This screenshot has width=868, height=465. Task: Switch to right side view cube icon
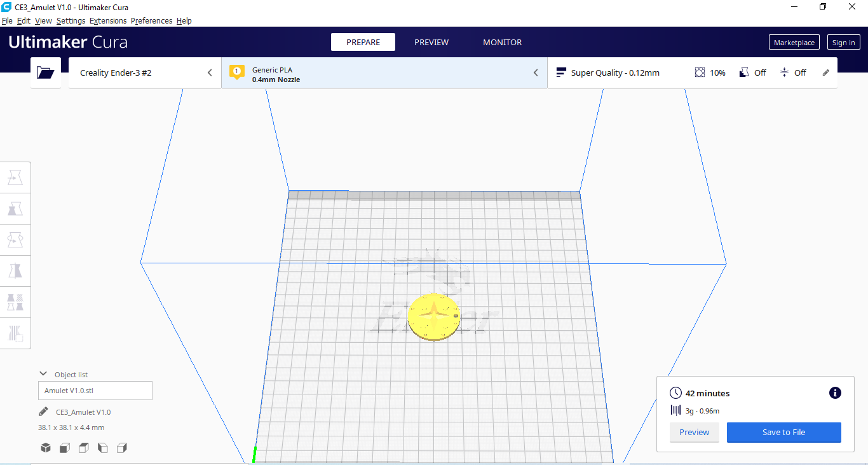point(122,448)
